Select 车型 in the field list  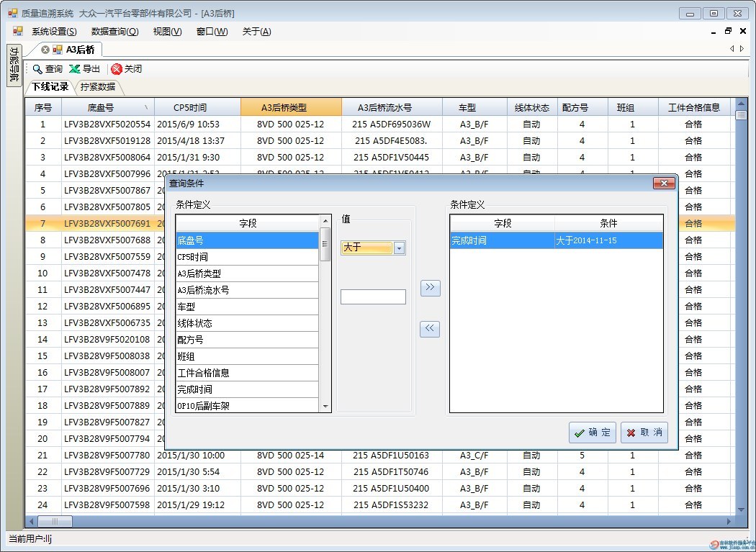247,307
